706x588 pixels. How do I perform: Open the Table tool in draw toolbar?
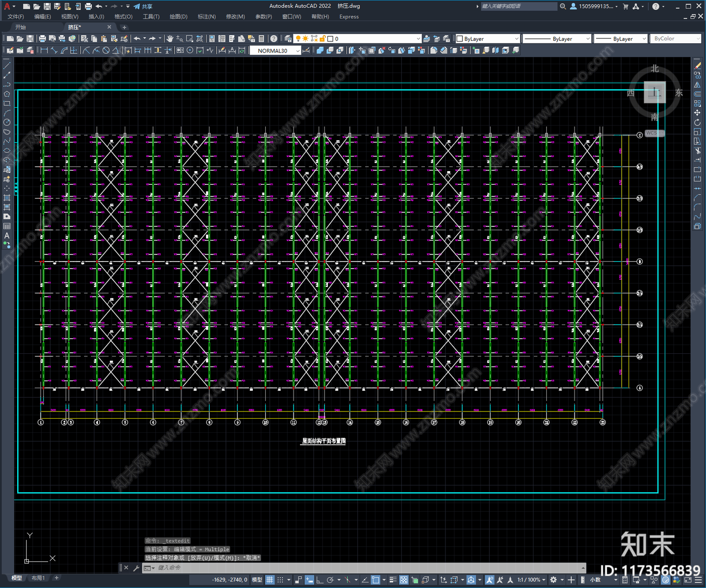(x=7, y=226)
